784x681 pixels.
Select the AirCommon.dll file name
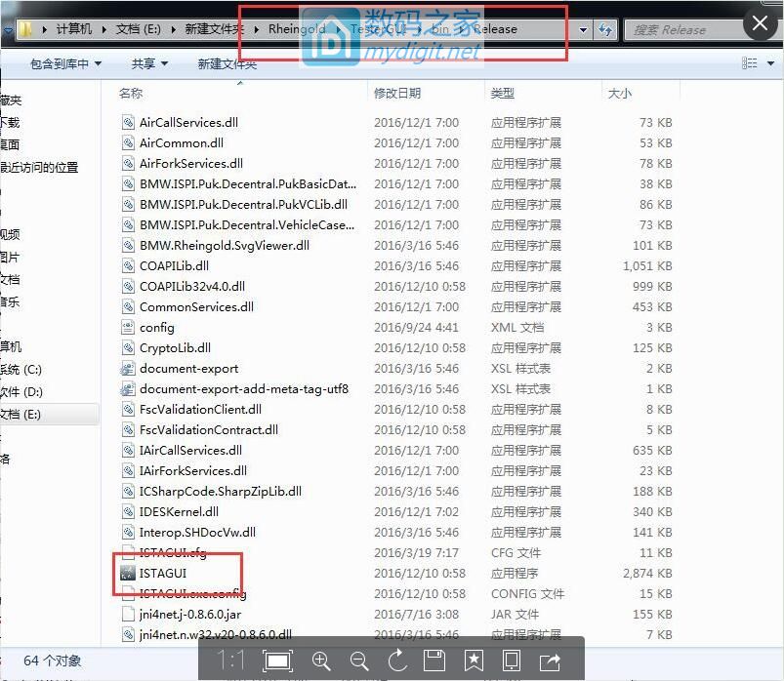pyautogui.click(x=182, y=142)
